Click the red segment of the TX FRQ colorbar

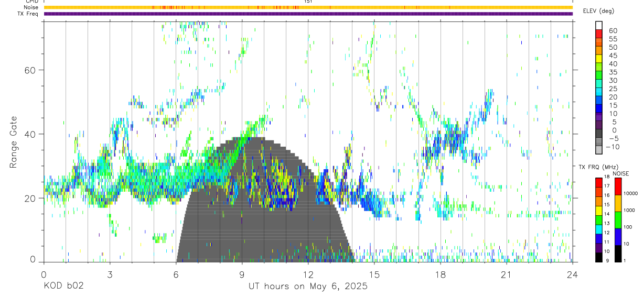[x=599, y=182]
